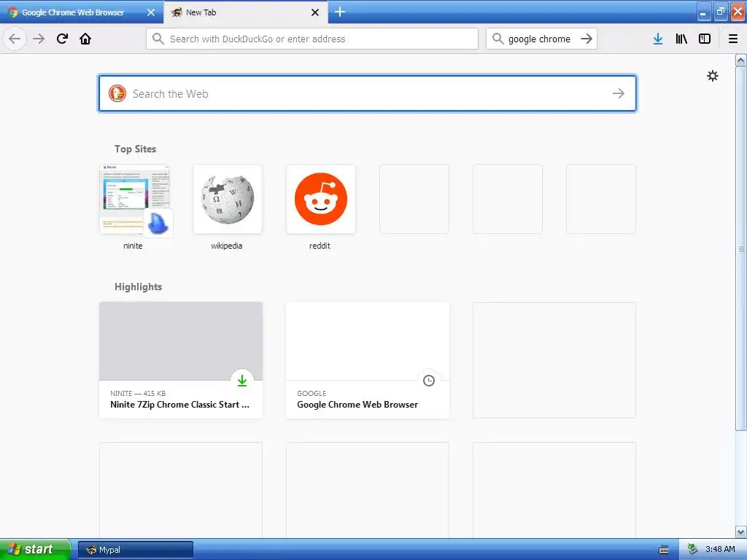The image size is (747, 560).
Task: Submit the web search with the arrow
Action: coord(619,93)
